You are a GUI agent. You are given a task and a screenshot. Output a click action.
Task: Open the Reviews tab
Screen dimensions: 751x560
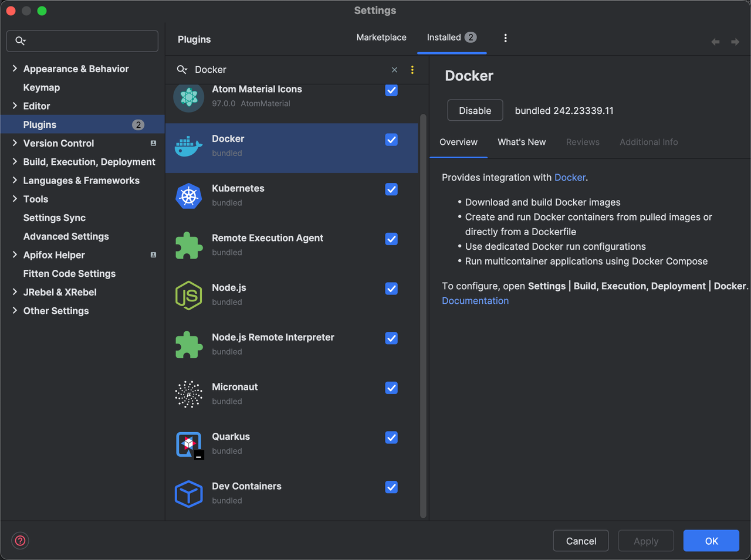pyautogui.click(x=583, y=142)
